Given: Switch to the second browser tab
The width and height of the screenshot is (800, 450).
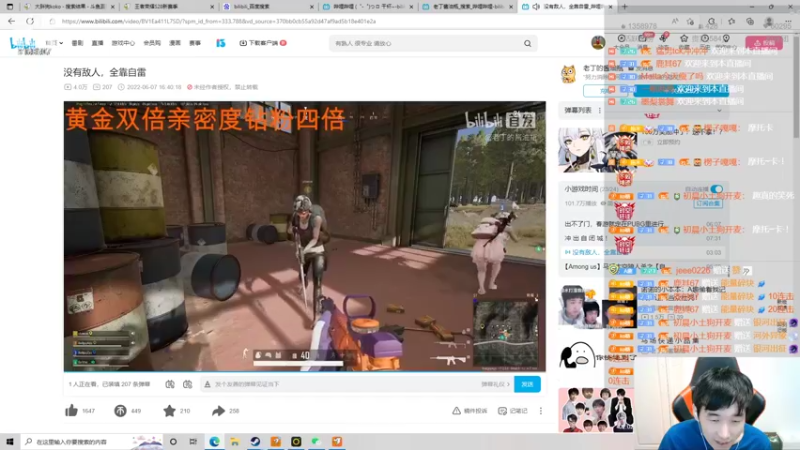Looking at the screenshot, I should (x=170, y=7).
